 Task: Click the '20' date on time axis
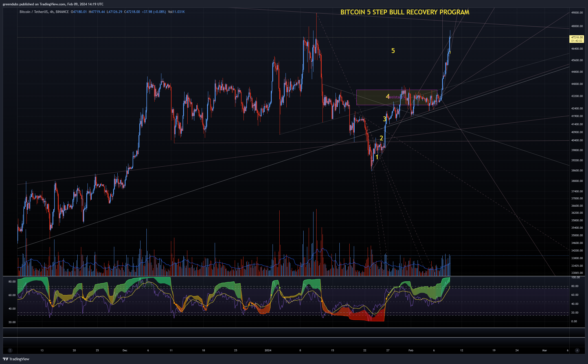coord(74,350)
